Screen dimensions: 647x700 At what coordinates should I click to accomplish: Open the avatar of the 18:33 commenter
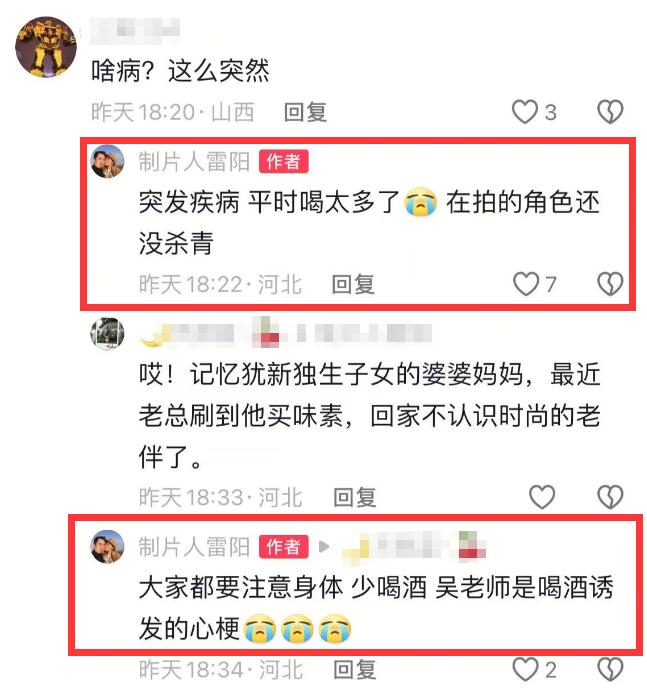click(107, 333)
